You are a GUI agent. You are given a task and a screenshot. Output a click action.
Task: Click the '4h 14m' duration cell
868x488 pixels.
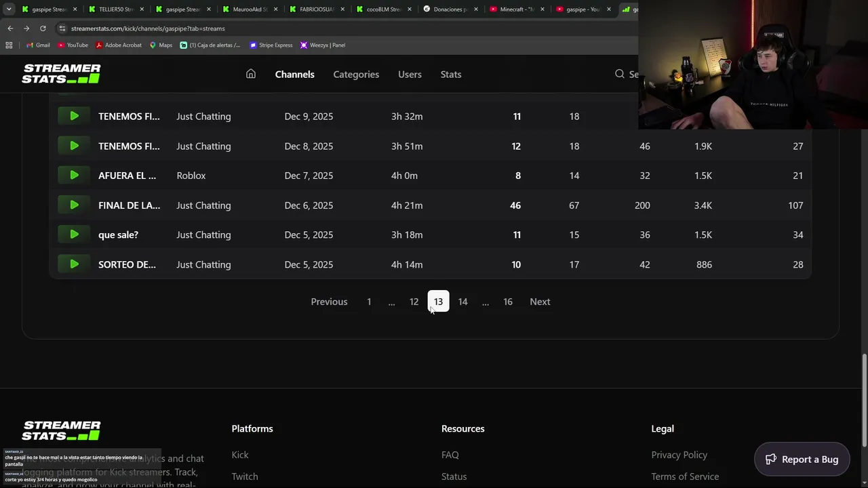(x=407, y=264)
